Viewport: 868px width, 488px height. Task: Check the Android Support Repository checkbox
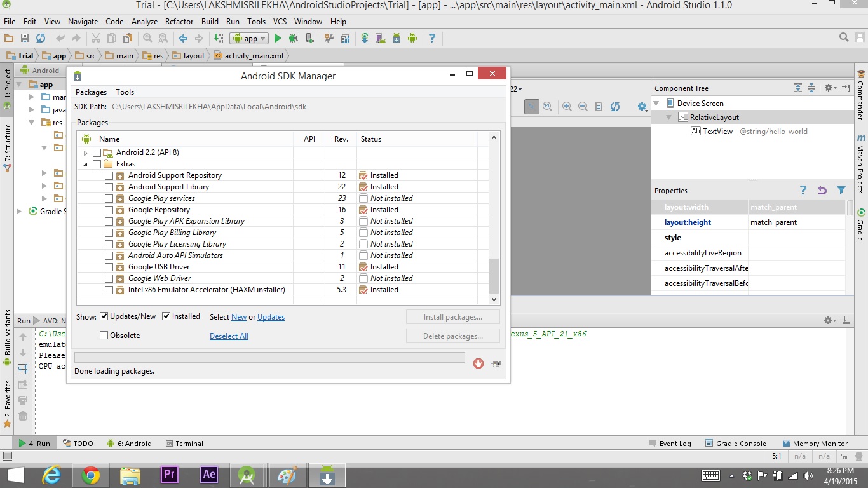[x=109, y=175]
